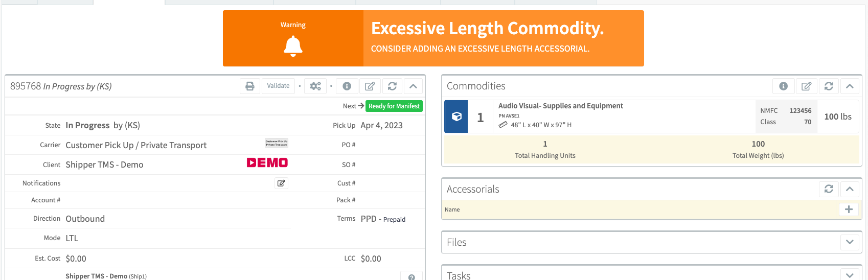Edit shipment details using the header pencil icon
The width and height of the screenshot is (868, 280).
click(x=370, y=86)
